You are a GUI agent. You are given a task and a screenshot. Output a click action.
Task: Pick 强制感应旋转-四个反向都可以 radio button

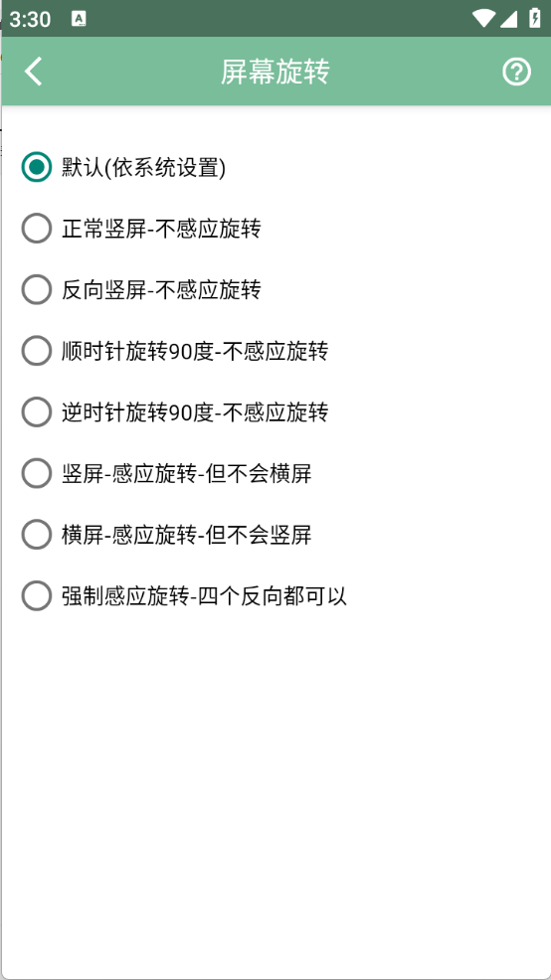click(36, 595)
